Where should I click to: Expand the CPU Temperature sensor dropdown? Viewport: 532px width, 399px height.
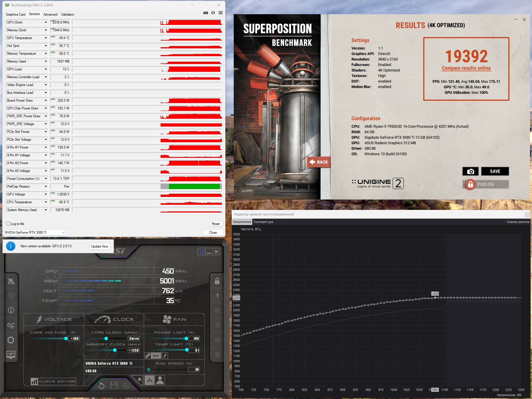(x=46, y=202)
